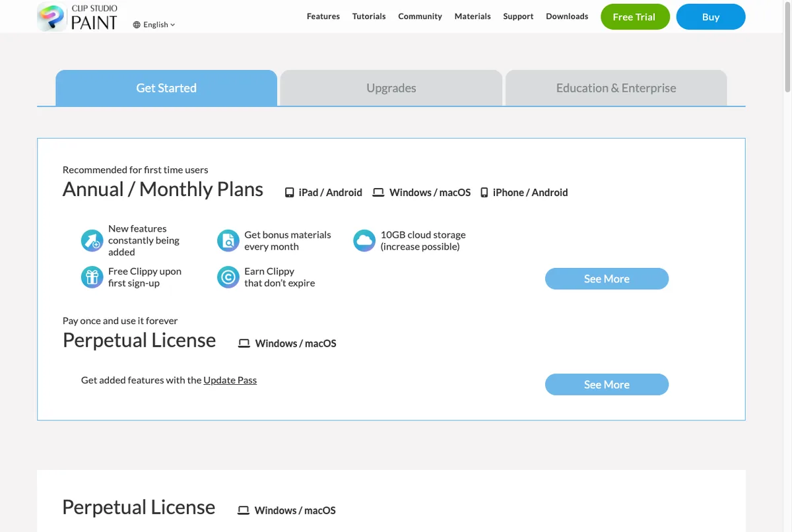Switch to the Upgrades tab

coord(391,88)
